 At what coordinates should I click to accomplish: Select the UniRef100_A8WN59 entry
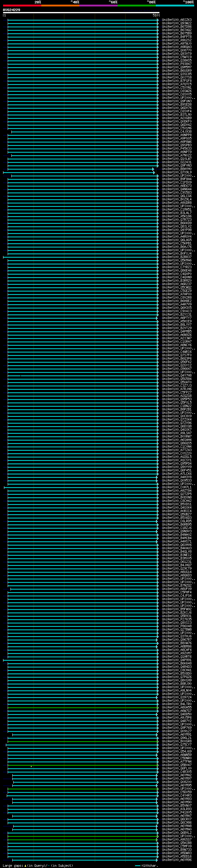(x=177, y=755)
